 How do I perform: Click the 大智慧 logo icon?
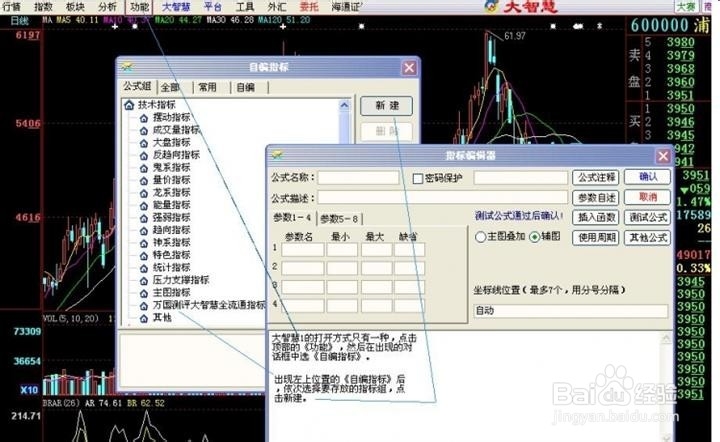[x=492, y=6]
